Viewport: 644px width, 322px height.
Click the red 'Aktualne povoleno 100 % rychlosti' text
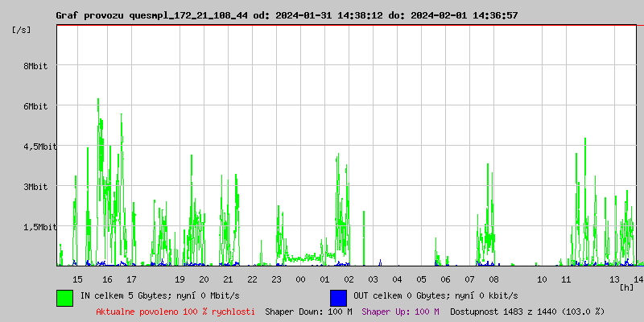point(175,311)
